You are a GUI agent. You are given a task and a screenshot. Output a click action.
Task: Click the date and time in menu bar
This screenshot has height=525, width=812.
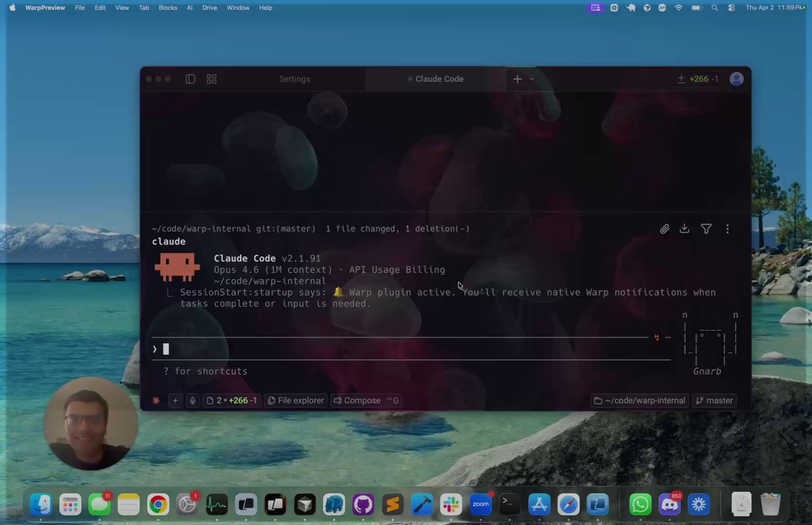click(775, 8)
